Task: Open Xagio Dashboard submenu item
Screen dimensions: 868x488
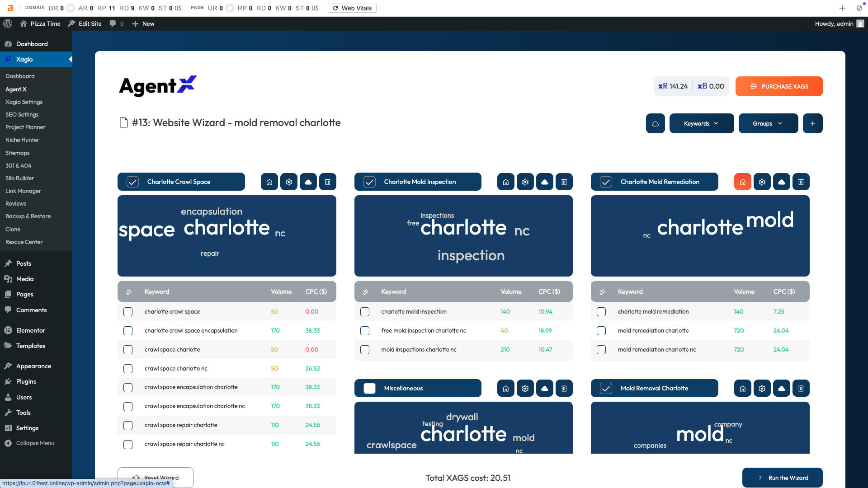Action: [x=20, y=76]
